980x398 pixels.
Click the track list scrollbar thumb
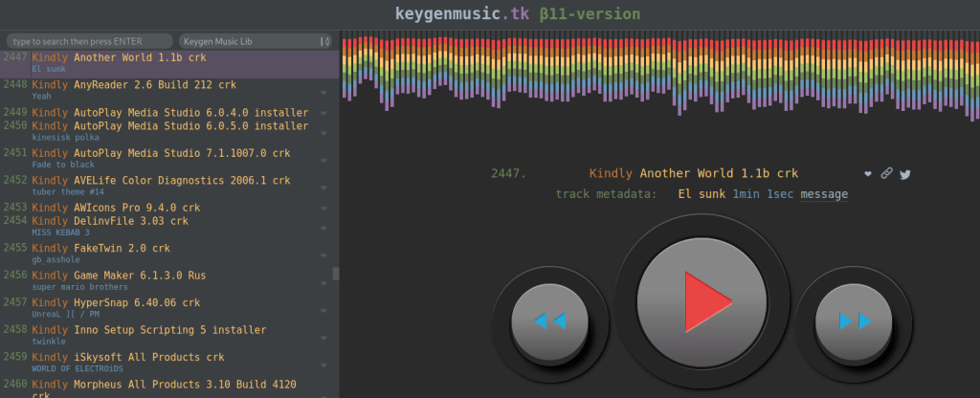pyautogui.click(x=335, y=274)
